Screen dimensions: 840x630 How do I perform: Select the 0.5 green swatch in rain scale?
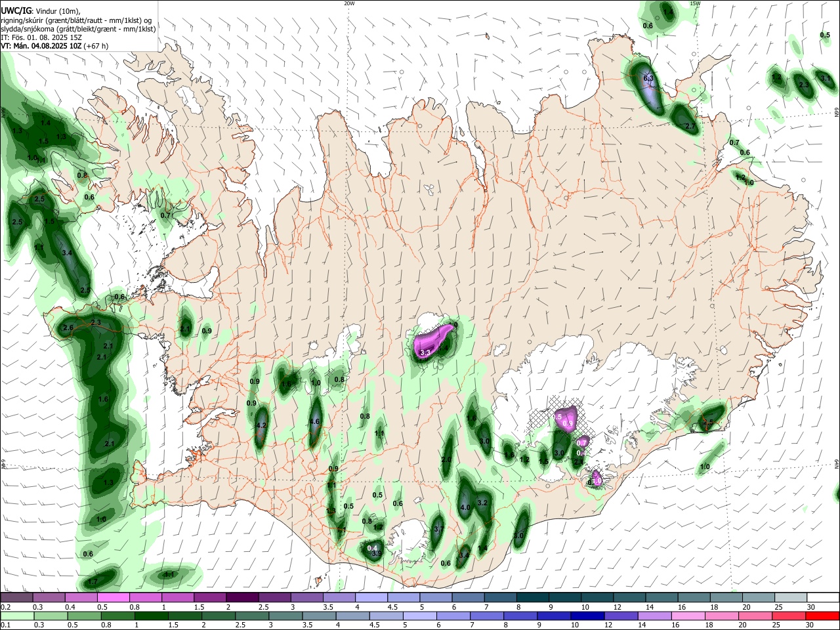pos(84,616)
